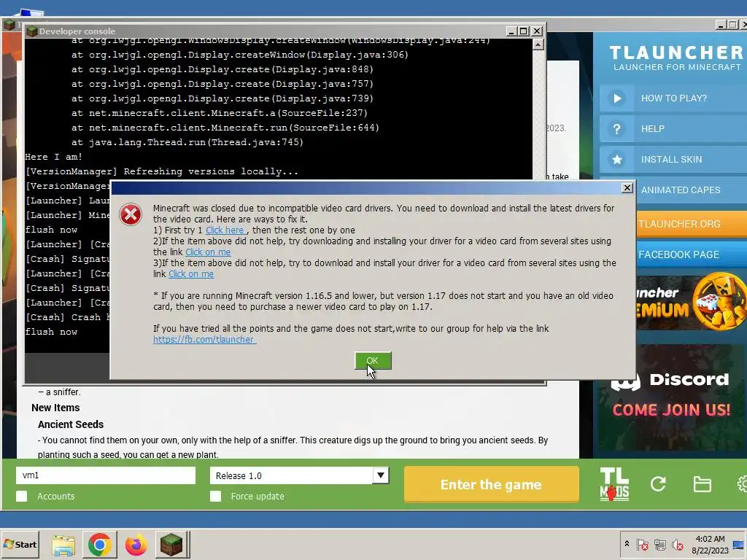Click the Developer console grass block icon
Image resolution: width=747 pixels, height=560 pixels.
(x=32, y=31)
